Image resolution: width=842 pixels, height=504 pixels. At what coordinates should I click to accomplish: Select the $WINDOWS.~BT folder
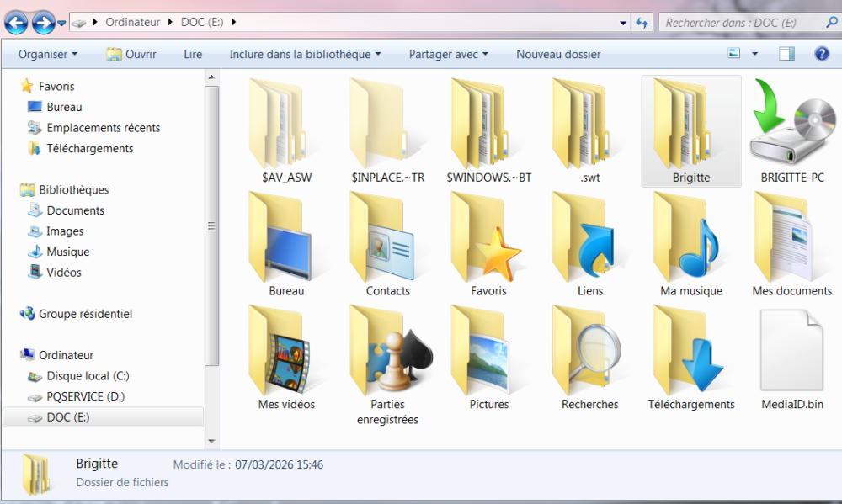point(488,131)
